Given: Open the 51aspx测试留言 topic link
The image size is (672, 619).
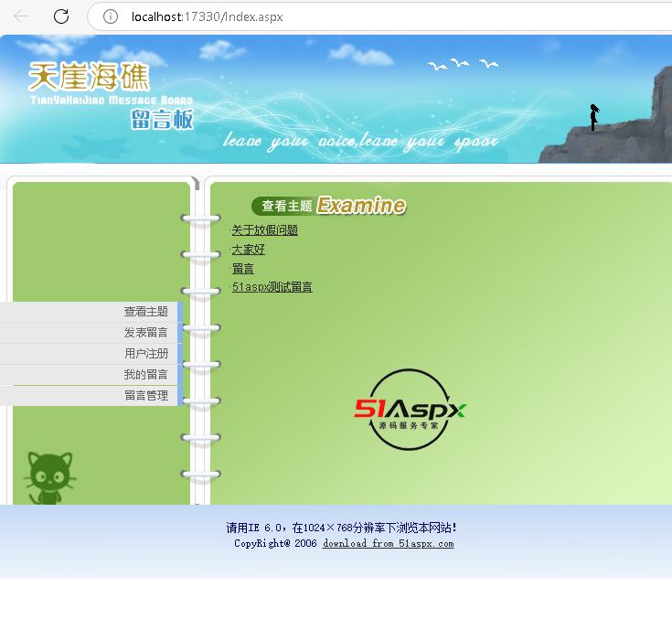Looking at the screenshot, I should [x=272, y=287].
